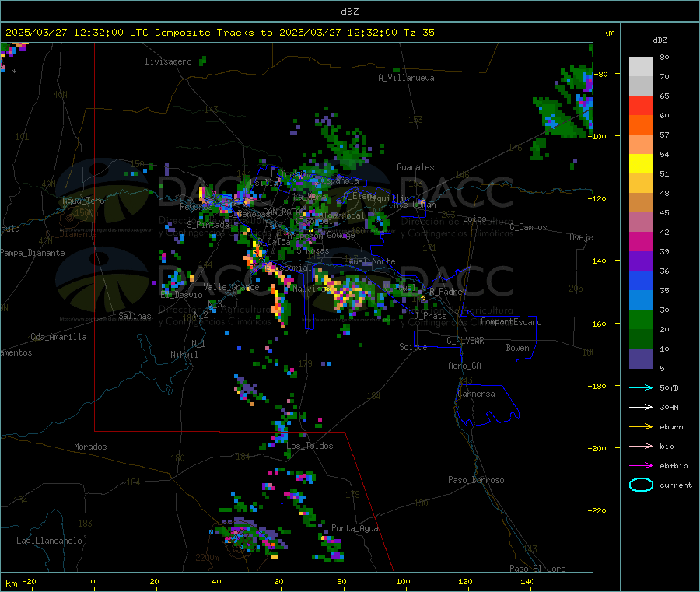700x592 pixels.
Task: Click the '140' tick on the bottom axis
Action: pyautogui.click(x=527, y=581)
